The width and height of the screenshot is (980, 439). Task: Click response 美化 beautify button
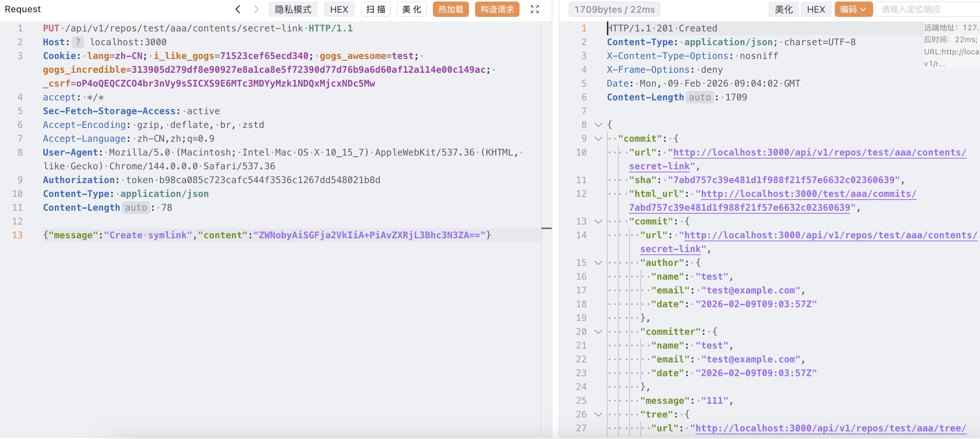(x=783, y=9)
